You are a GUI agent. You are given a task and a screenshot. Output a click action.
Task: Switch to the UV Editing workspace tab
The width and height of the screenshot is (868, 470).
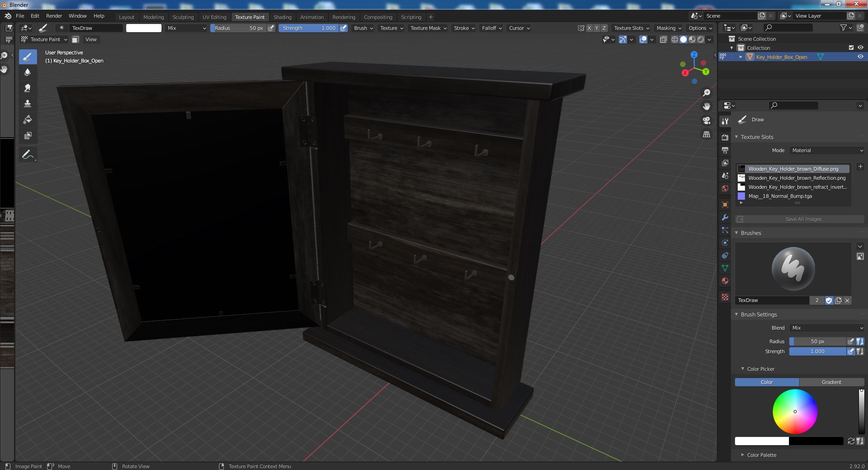click(x=214, y=17)
